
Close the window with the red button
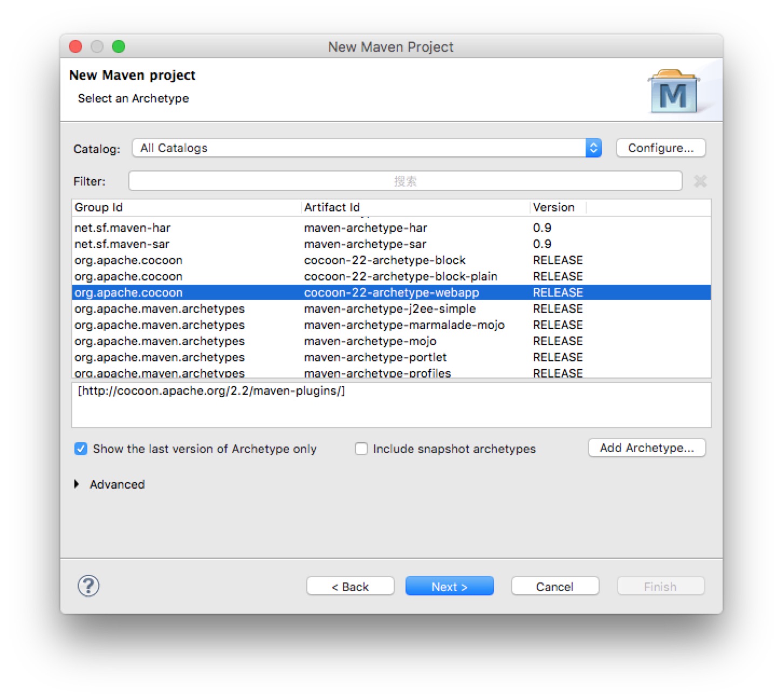(x=75, y=46)
